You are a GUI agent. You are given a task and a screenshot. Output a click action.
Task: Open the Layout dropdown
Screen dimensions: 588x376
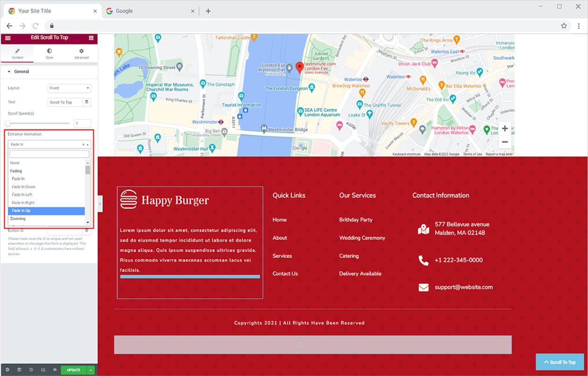(x=69, y=88)
